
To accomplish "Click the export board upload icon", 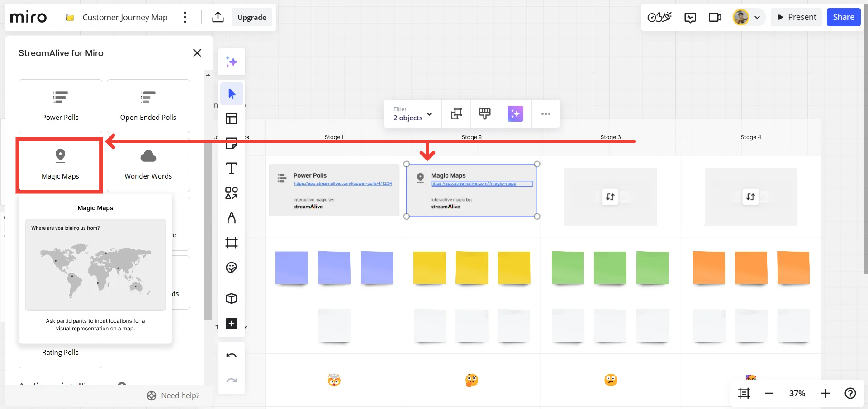I will (x=218, y=17).
